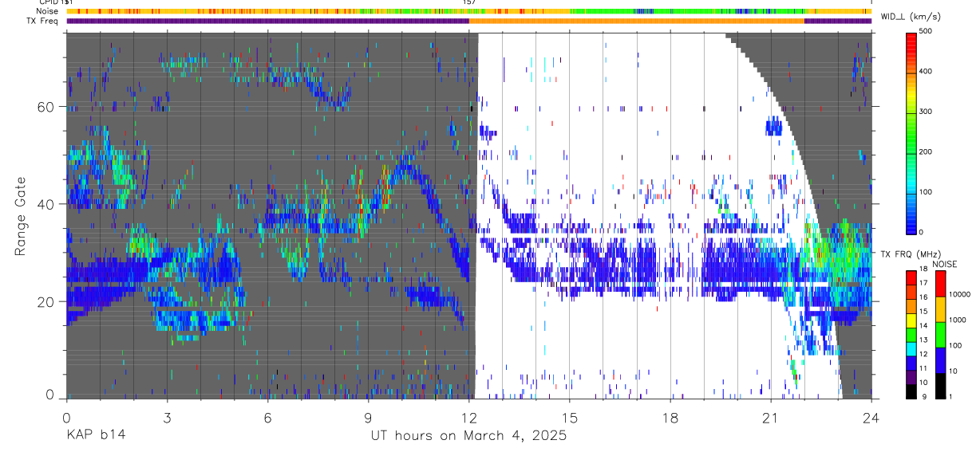Select the TX FRQ (MHz) legend title

pyautogui.click(x=911, y=254)
